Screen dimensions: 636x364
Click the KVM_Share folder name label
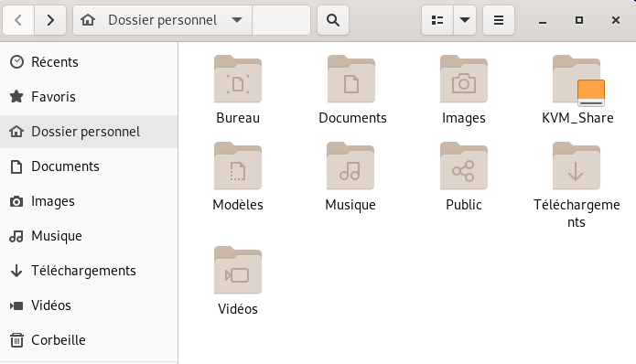pyautogui.click(x=577, y=118)
